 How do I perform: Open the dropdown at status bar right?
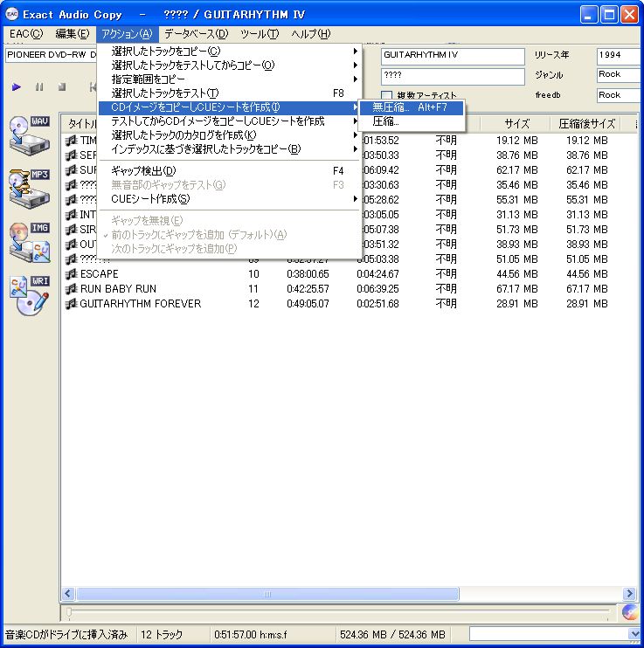[634, 634]
